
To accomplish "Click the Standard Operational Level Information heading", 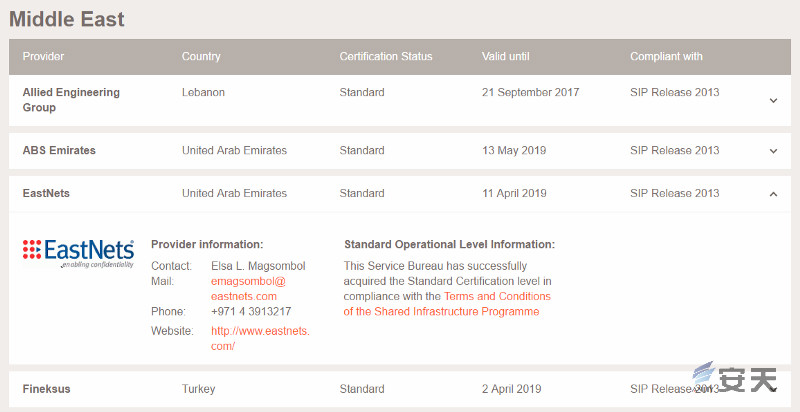I will pyautogui.click(x=449, y=244).
